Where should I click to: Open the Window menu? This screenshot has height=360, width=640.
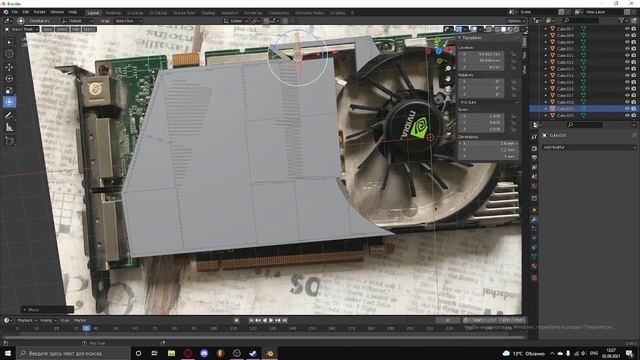[57, 12]
